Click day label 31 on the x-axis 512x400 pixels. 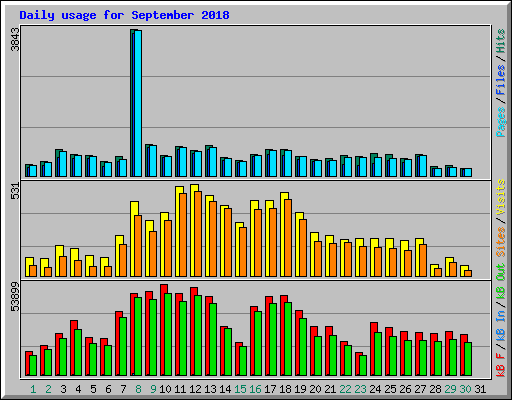(x=480, y=389)
